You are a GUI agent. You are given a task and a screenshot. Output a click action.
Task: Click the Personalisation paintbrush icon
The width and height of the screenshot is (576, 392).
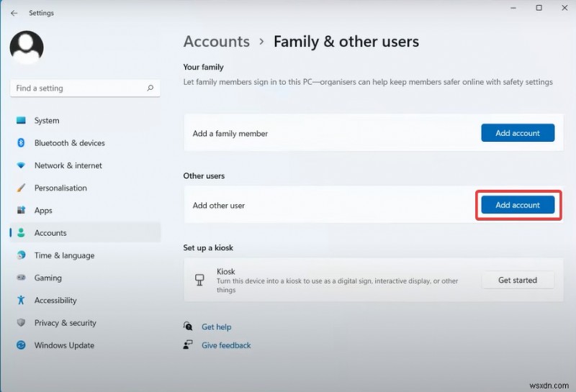[21, 188]
